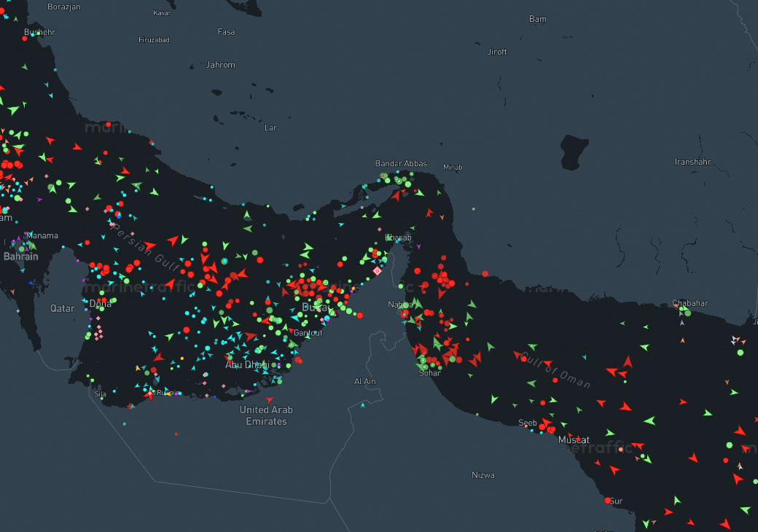Click the United Arab Emirates country label
Viewport: 758px width, 532px height.
click(x=266, y=415)
